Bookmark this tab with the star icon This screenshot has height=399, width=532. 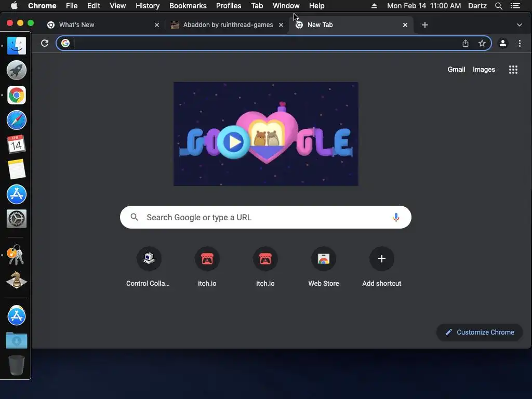482,43
